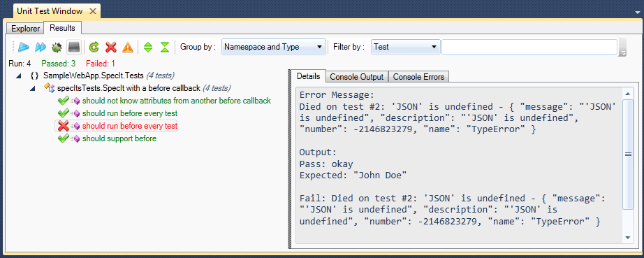Click the green Expand All arrows icon
This screenshot has width=644, height=258.
pos(148,48)
